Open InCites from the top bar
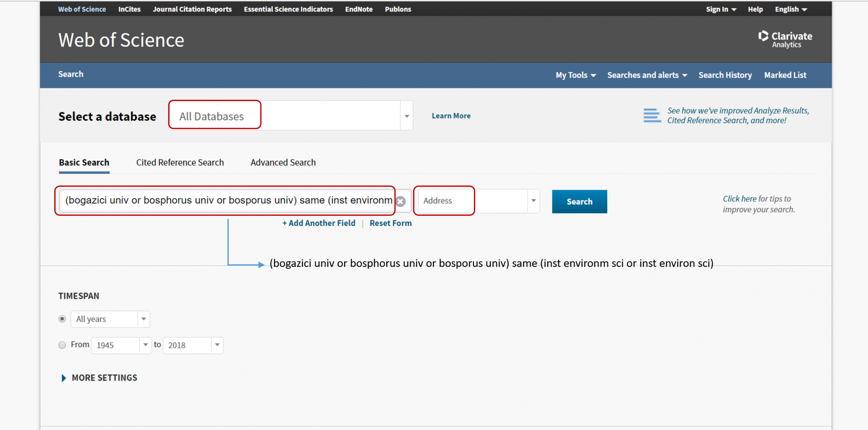The image size is (868, 430). [129, 9]
